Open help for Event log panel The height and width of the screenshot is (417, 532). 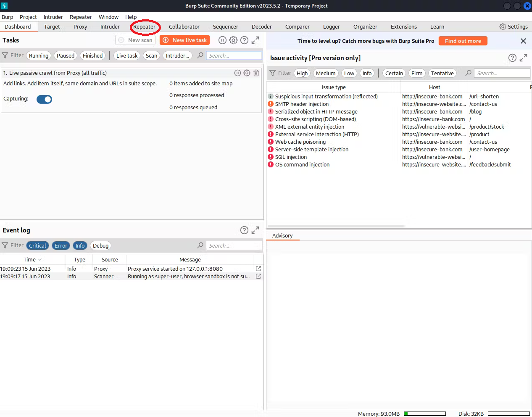point(244,230)
